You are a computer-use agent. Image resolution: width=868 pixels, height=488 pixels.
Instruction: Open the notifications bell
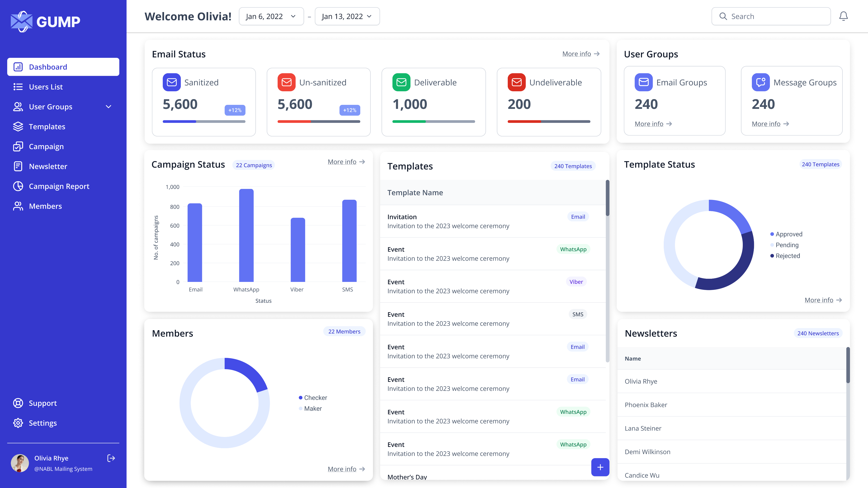point(843,16)
